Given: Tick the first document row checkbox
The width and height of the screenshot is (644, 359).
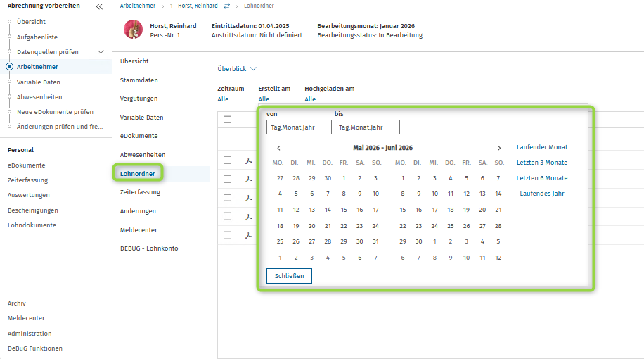Looking at the screenshot, I should pyautogui.click(x=228, y=160).
